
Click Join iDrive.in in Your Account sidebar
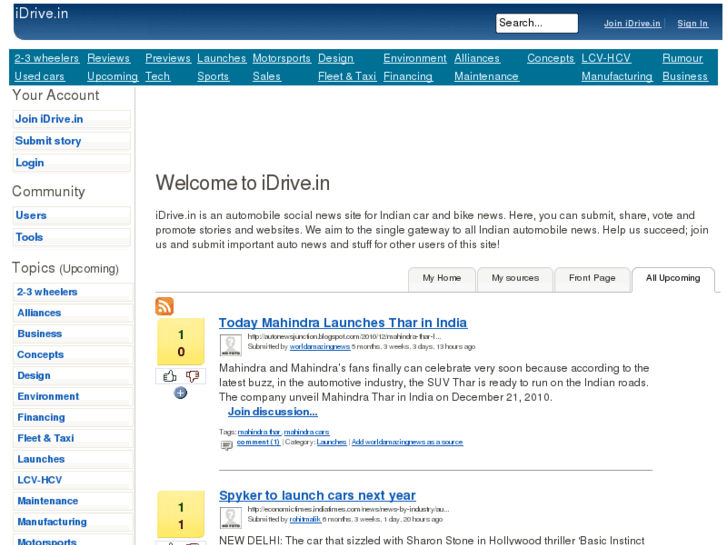coord(72,119)
